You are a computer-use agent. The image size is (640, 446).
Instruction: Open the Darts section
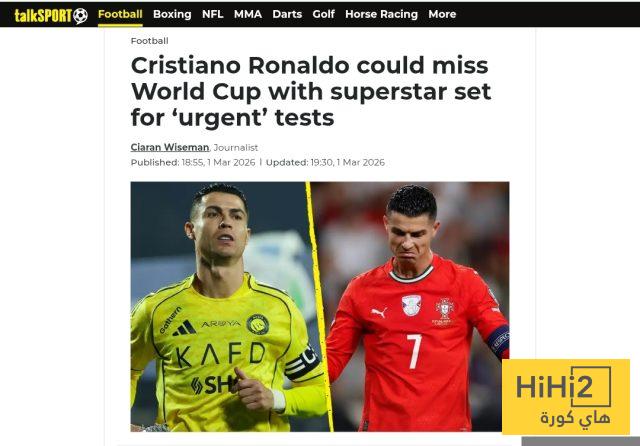coord(287,14)
